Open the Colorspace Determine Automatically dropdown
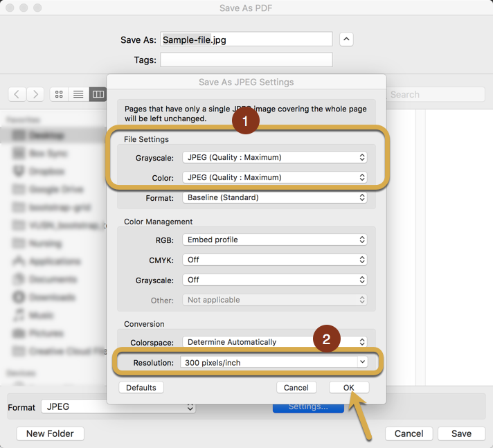 (274, 341)
